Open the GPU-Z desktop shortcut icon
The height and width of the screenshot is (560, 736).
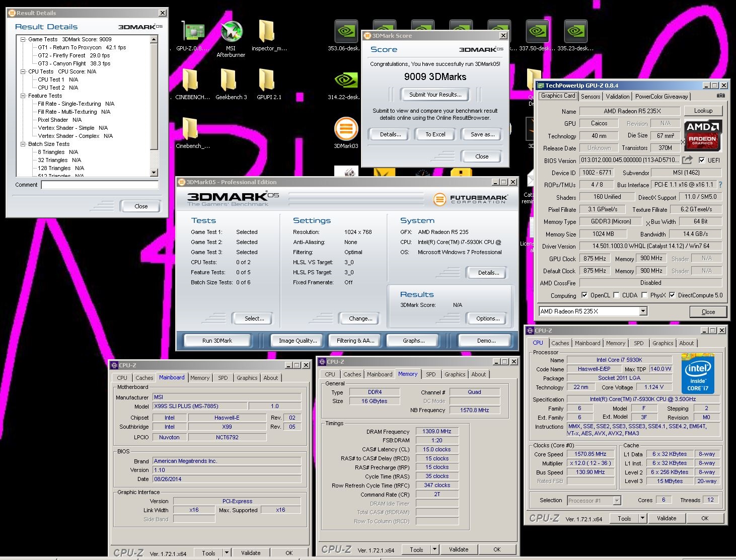tap(193, 32)
